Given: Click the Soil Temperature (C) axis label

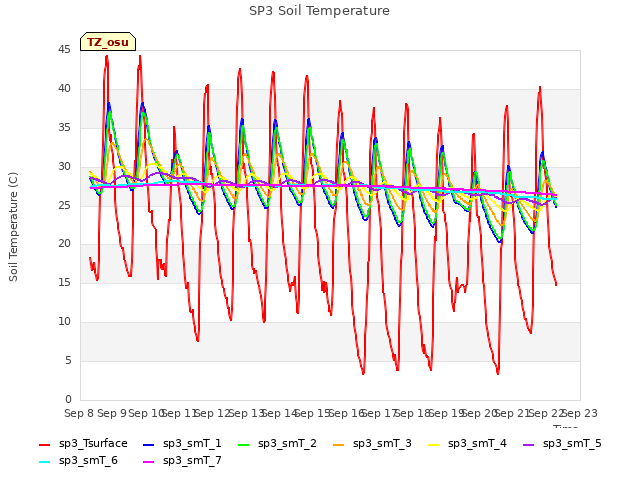Looking at the screenshot, I should (x=13, y=227).
